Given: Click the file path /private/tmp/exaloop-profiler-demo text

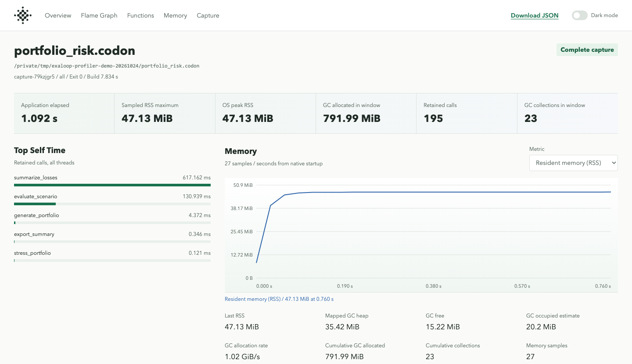Looking at the screenshot, I should 107,66.
